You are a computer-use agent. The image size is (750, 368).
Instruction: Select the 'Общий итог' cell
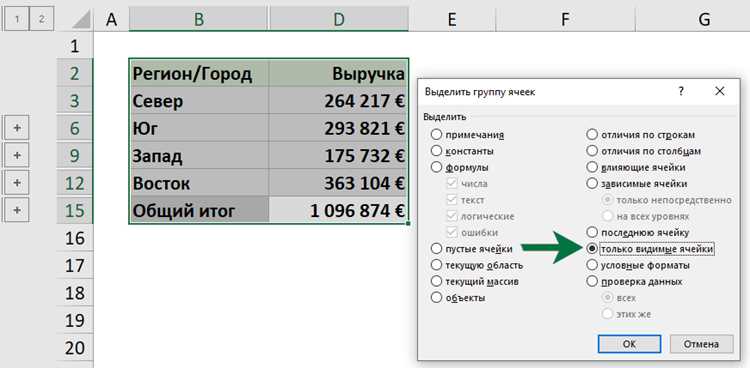(x=199, y=210)
